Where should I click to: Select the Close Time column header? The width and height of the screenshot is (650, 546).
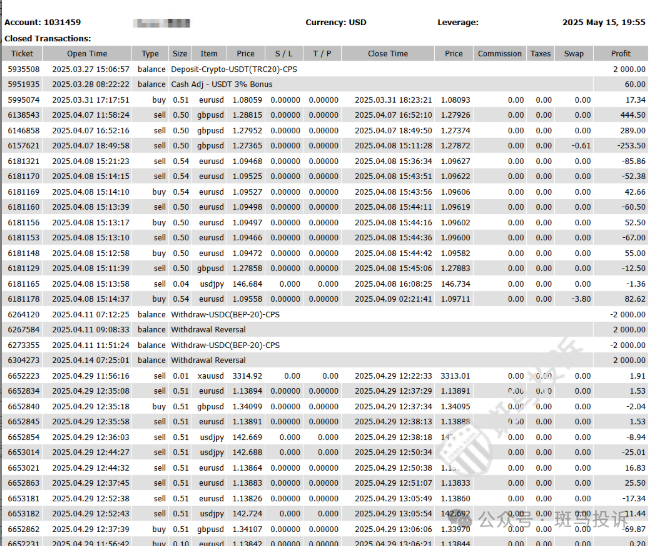(387, 54)
